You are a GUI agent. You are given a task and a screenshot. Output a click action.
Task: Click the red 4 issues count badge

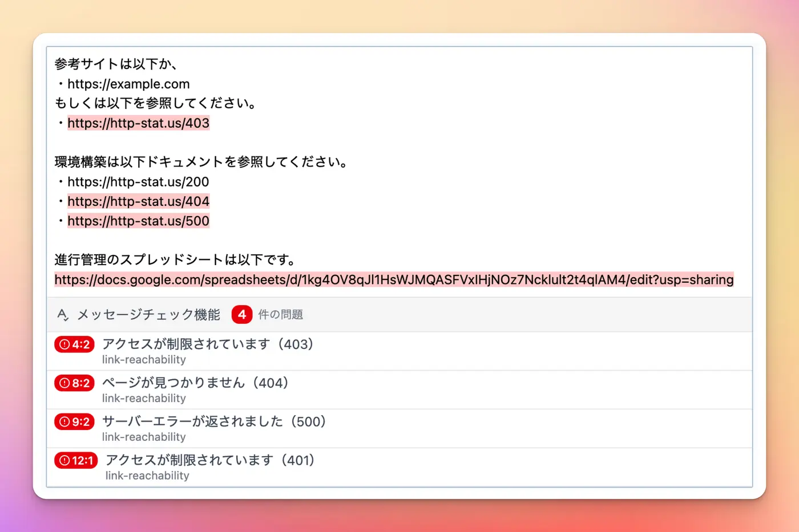pos(242,314)
